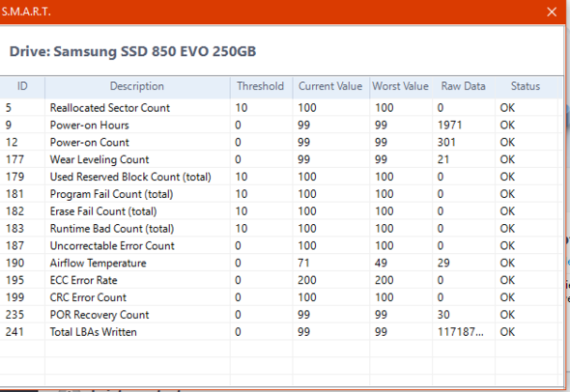Close the S.M.A.R.T. dialog window

552,12
